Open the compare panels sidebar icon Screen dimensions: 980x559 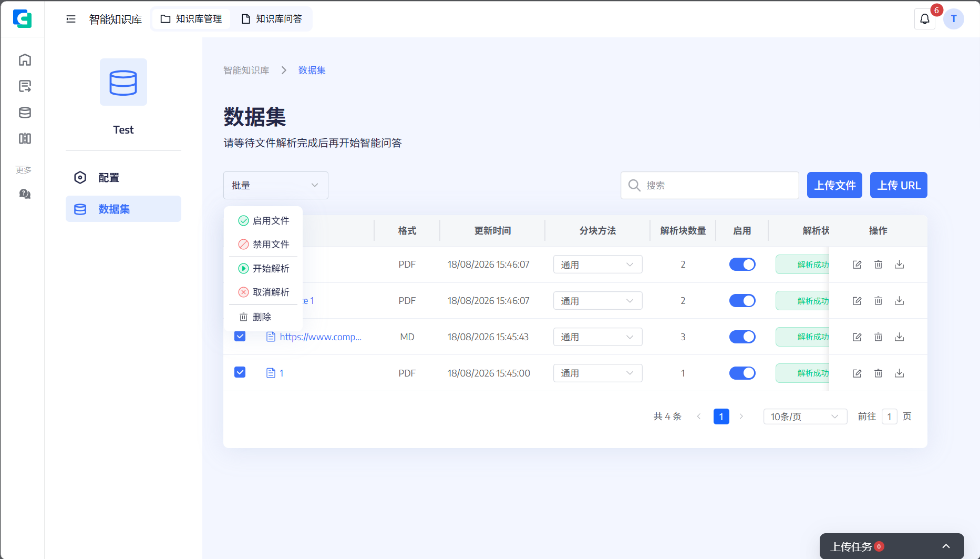click(25, 138)
